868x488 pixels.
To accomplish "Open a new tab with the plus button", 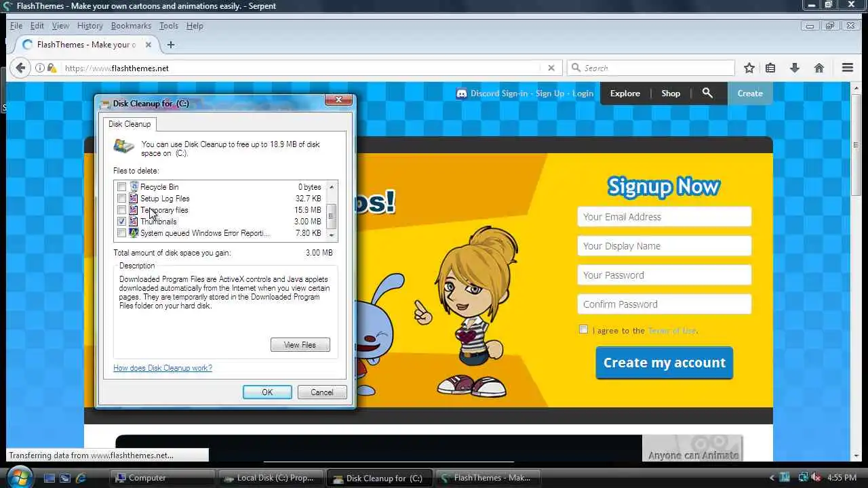I will point(171,45).
